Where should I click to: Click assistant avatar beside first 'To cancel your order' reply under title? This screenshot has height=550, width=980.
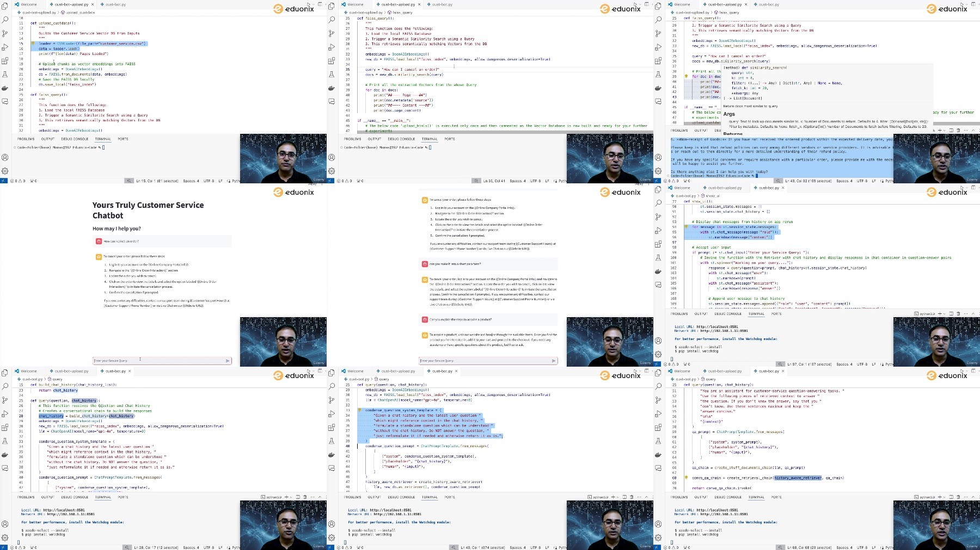(x=99, y=256)
